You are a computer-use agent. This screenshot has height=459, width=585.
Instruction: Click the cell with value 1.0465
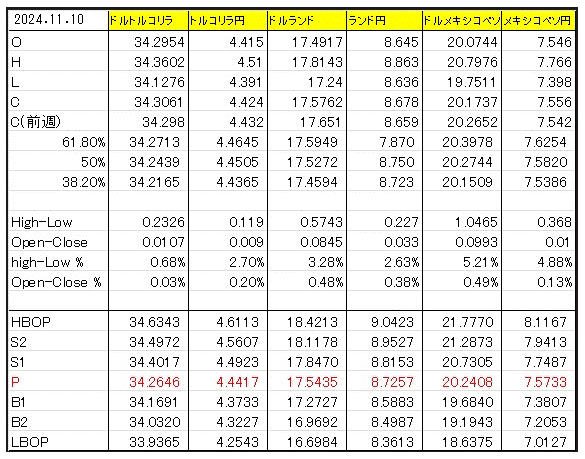pyautogui.click(x=462, y=222)
